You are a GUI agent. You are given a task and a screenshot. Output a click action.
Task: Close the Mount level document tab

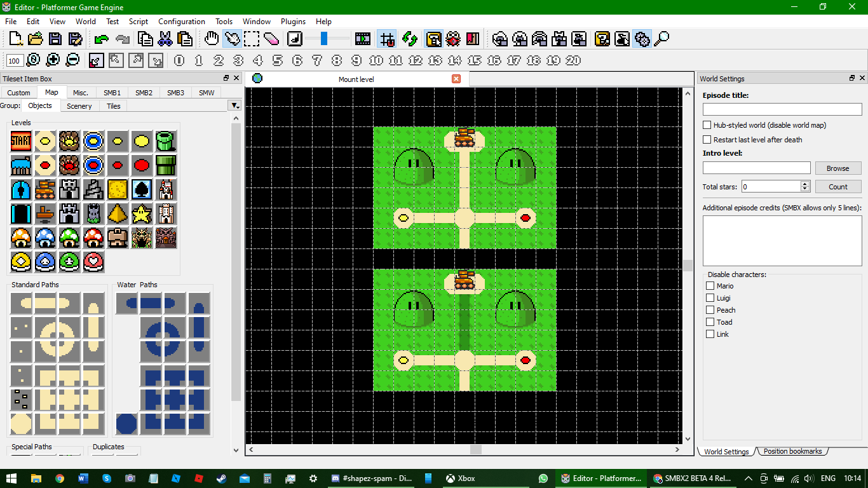point(456,79)
